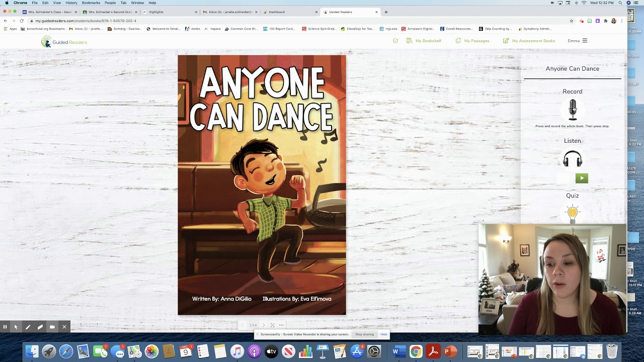Viewport: 644px width, 362px height.
Task: Click the Guided Readers logo
Action: (x=64, y=42)
